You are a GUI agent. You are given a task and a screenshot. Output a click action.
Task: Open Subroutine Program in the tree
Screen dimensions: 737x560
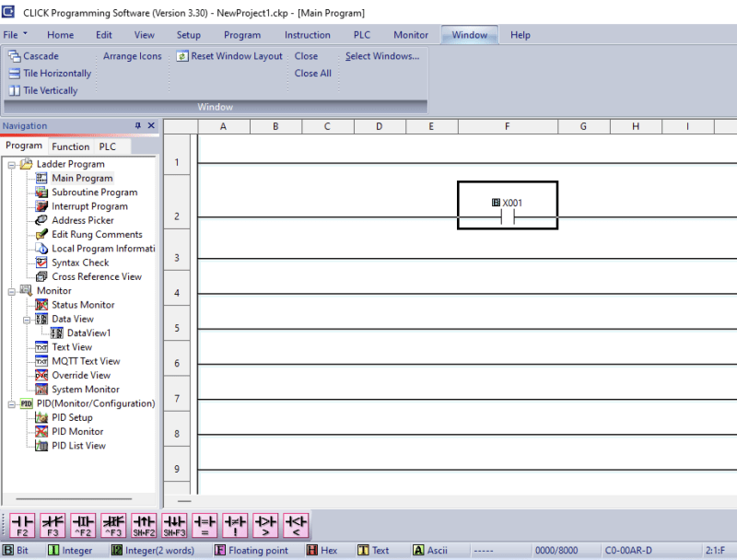95,192
